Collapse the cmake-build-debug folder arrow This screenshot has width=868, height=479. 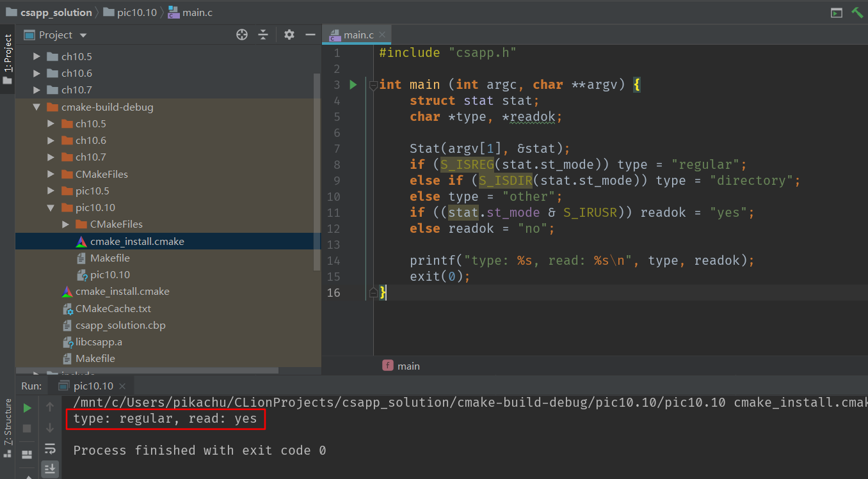tap(36, 107)
